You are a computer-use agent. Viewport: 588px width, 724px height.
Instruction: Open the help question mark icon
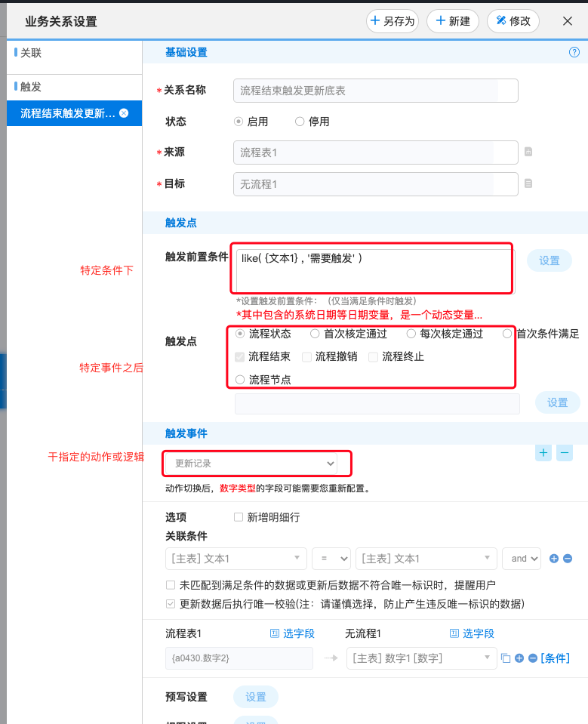click(x=574, y=52)
